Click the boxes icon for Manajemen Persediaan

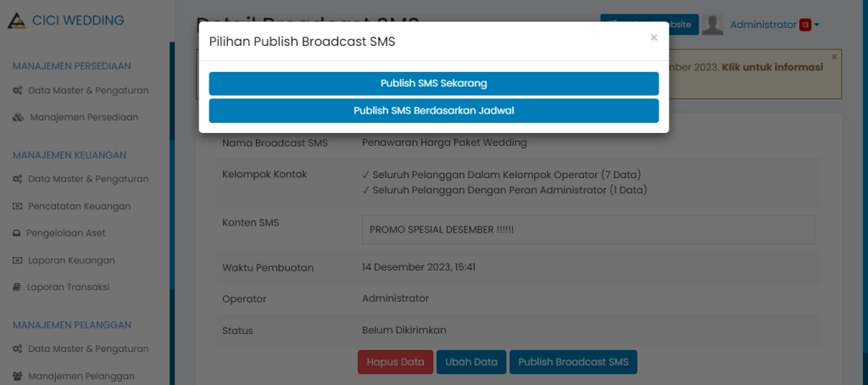pos(19,117)
